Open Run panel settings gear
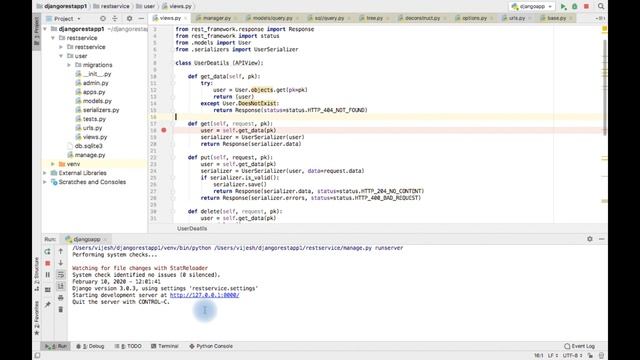The height and width of the screenshot is (360, 640). pyautogui.click(x=590, y=239)
